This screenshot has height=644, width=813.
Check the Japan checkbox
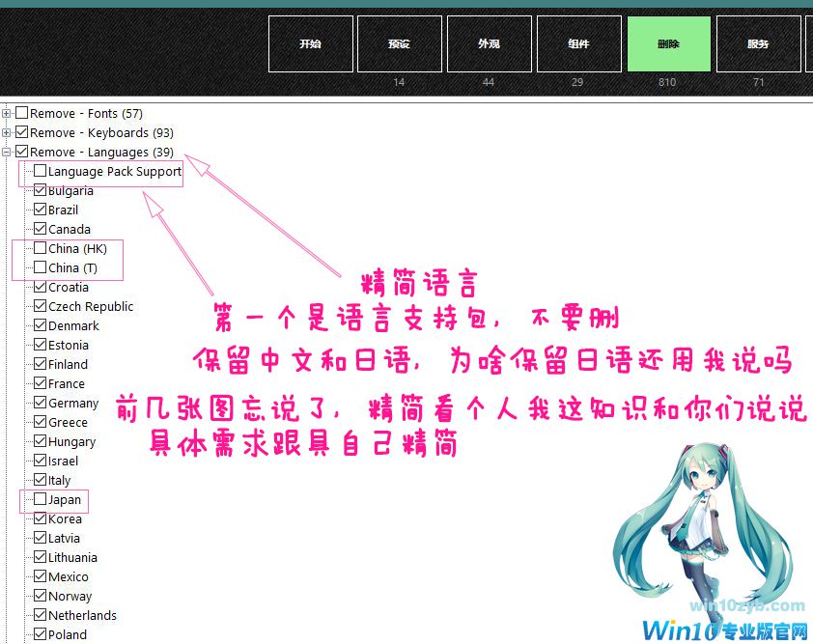[x=40, y=500]
